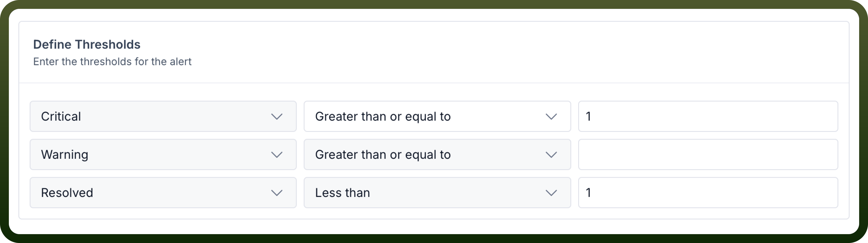Focus the Resolved threshold value field
868x243 pixels.
(x=708, y=192)
